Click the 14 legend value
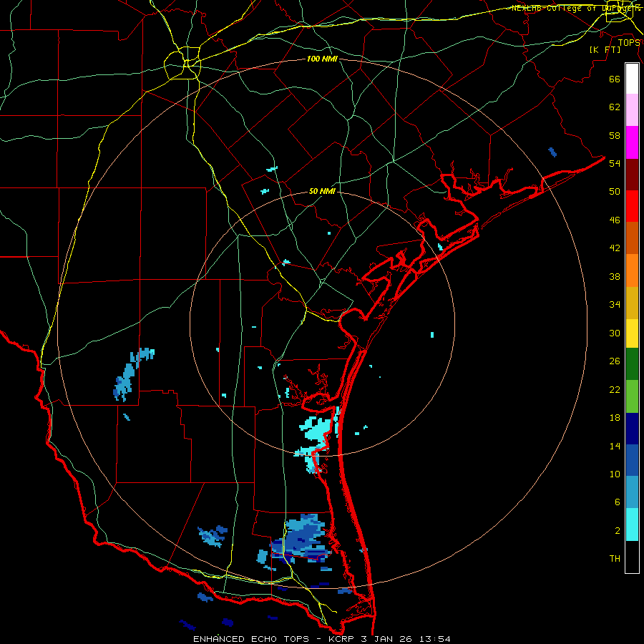Screen dimensions: 644x644 [x=615, y=447]
